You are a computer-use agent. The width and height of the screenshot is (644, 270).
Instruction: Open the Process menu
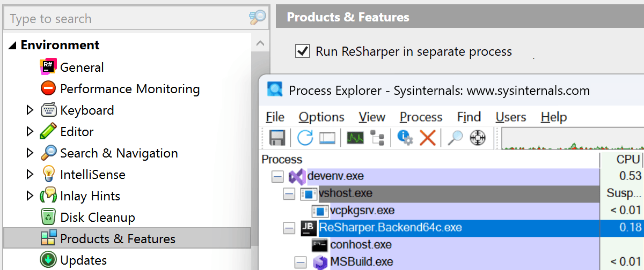(x=421, y=117)
